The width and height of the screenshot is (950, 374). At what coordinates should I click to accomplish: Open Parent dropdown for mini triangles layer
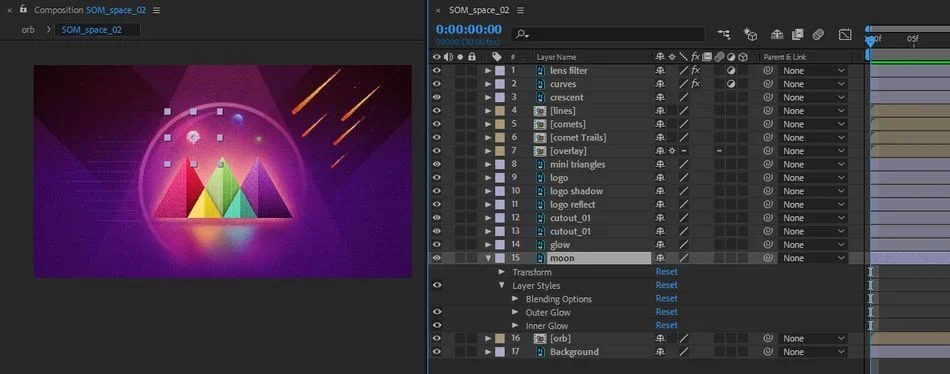[x=813, y=164]
